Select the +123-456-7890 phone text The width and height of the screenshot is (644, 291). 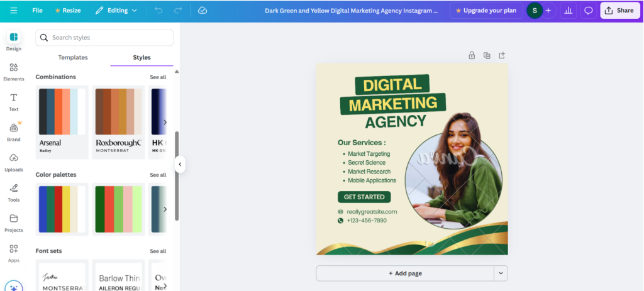[x=367, y=221]
